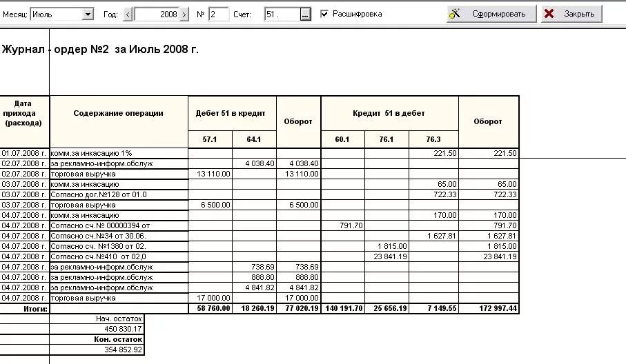Select cell 722.33 in column 76.3
This screenshot has height=364, width=626.
click(433, 194)
